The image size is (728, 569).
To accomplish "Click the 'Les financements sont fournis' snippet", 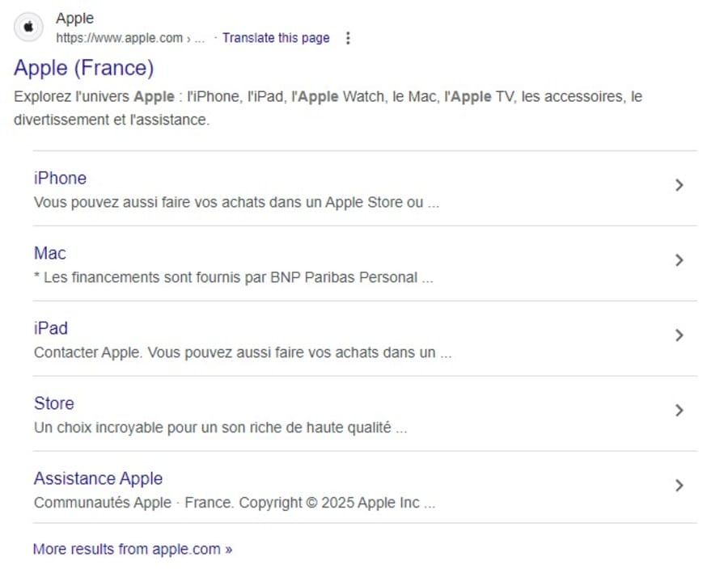I will coord(234,277).
